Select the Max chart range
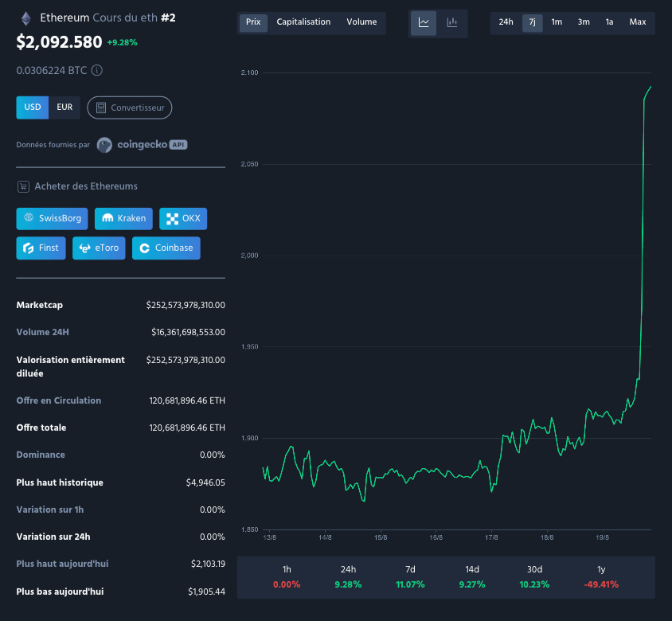This screenshot has height=621, width=672. pyautogui.click(x=638, y=22)
